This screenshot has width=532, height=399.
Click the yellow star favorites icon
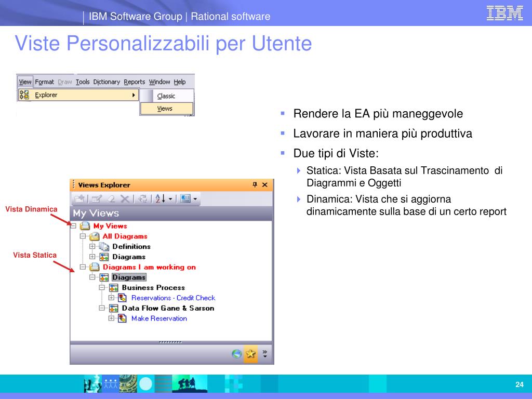coord(251,354)
